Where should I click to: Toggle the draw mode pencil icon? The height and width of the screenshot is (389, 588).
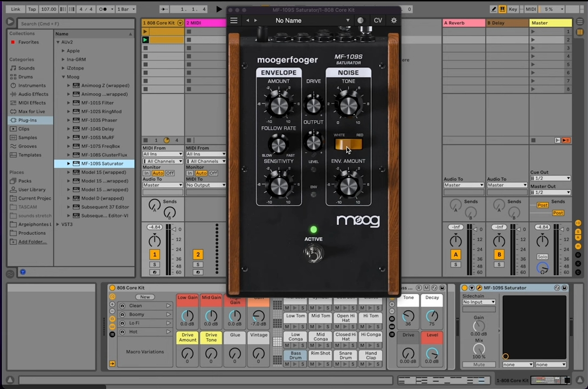pyautogui.click(x=494, y=9)
